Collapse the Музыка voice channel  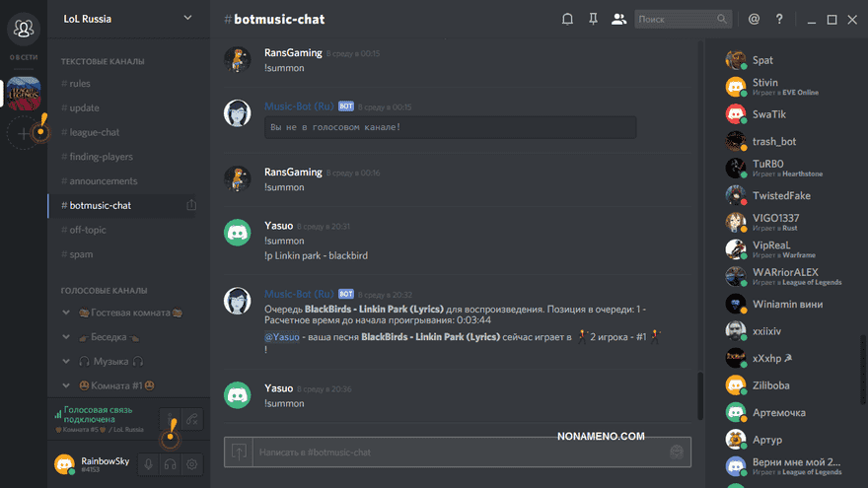(66, 361)
